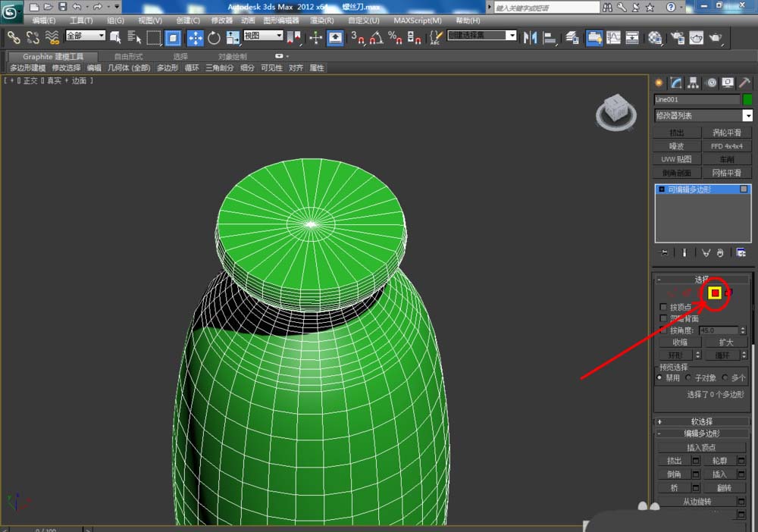The height and width of the screenshot is (532, 758).
Task: Click the Use Pivot Point Center icon
Action: click(x=294, y=37)
